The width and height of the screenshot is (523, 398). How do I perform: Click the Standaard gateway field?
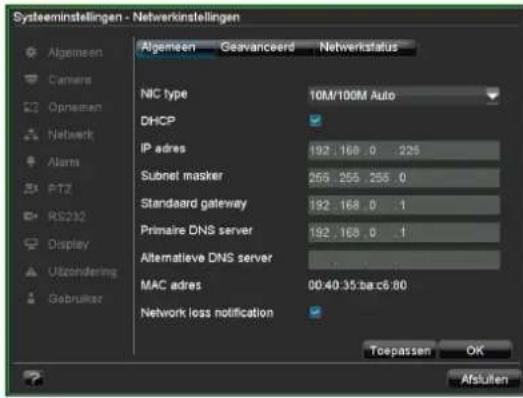point(404,205)
